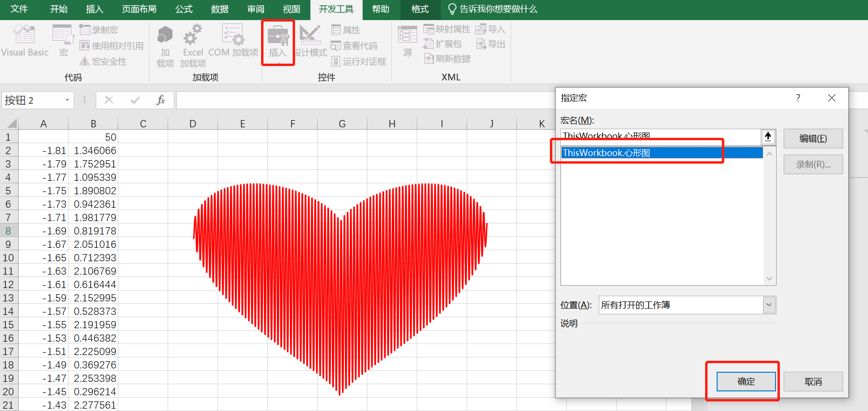
Task: Select column A header
Action: pos(44,123)
